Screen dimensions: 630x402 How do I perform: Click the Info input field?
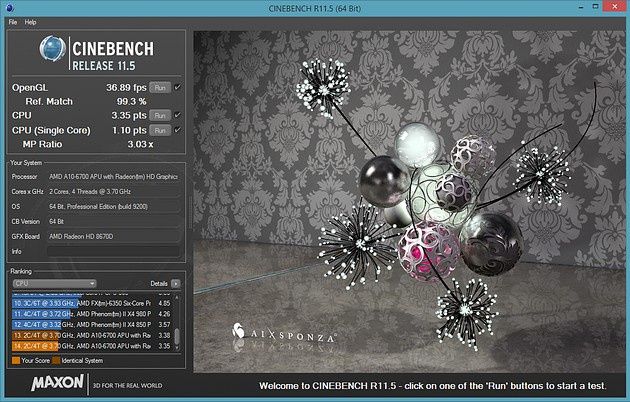click(113, 251)
